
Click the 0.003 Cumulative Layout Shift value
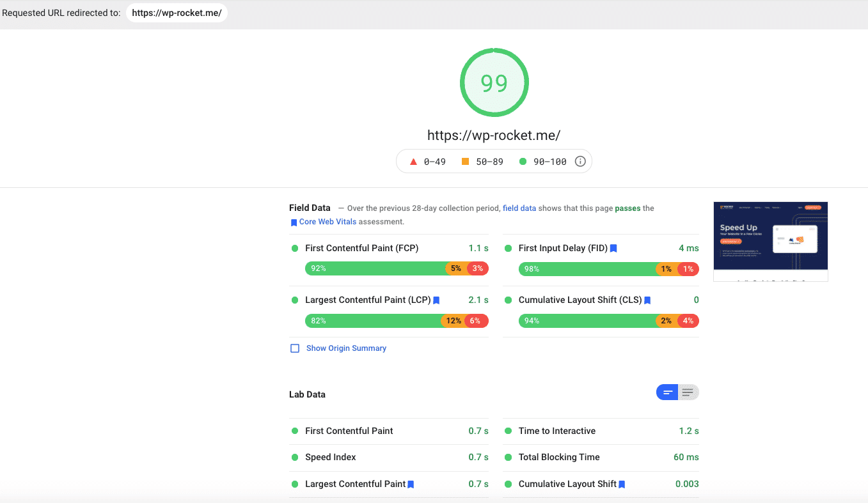click(x=687, y=484)
